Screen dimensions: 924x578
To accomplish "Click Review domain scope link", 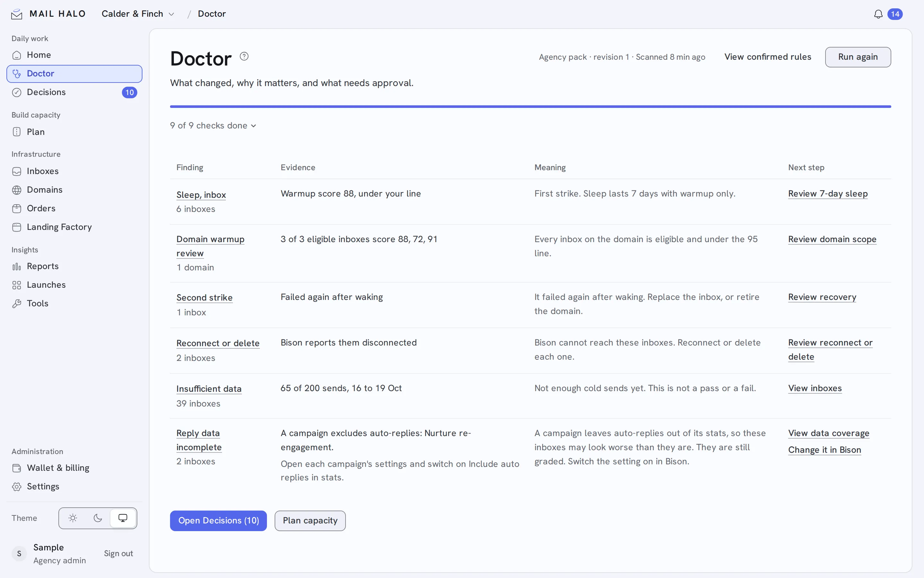I will click(832, 239).
